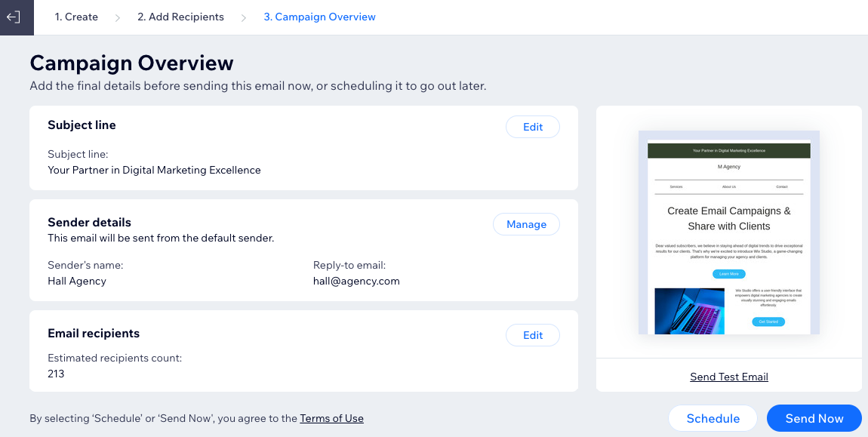Open the Terms of Use link
This screenshot has width=868, height=437.
click(331, 418)
